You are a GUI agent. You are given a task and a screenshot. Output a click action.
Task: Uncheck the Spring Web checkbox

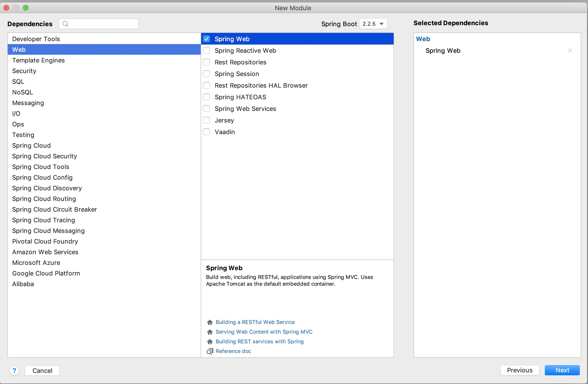207,39
